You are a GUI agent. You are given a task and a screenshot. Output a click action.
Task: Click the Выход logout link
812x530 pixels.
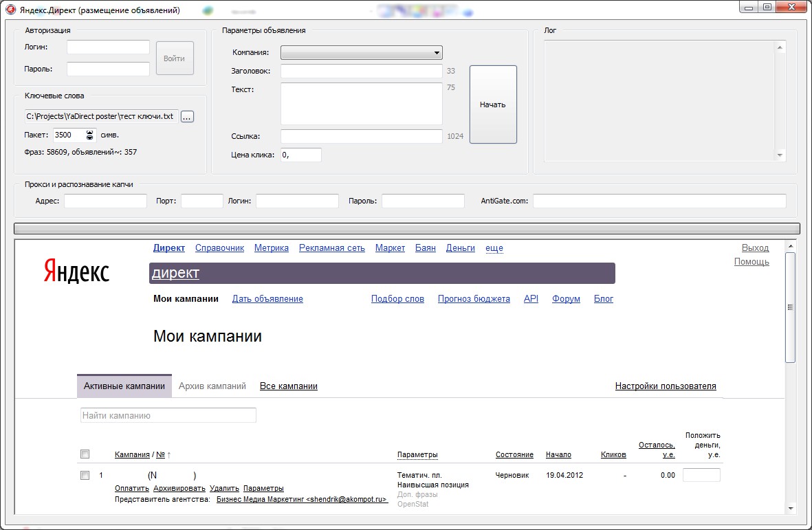point(755,248)
